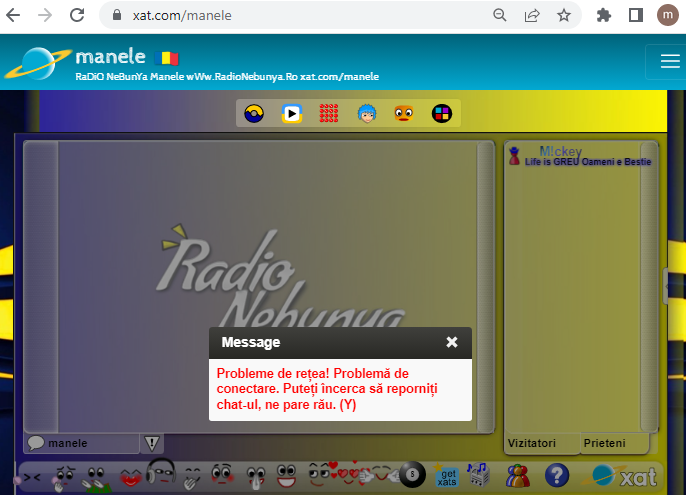Image resolution: width=686 pixels, height=495 pixels.
Task: Bookmark this page with the star
Action: tap(564, 15)
